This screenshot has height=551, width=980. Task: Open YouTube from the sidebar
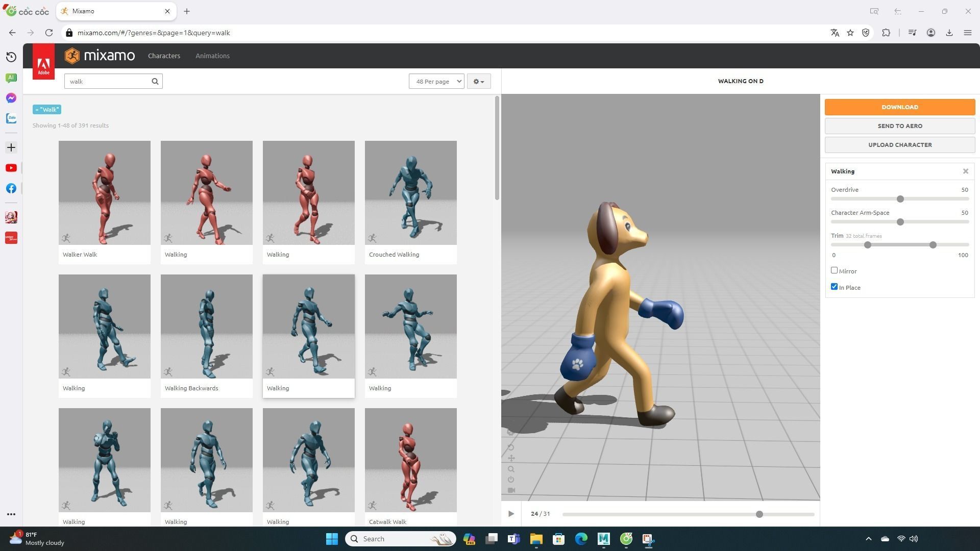[x=11, y=168]
